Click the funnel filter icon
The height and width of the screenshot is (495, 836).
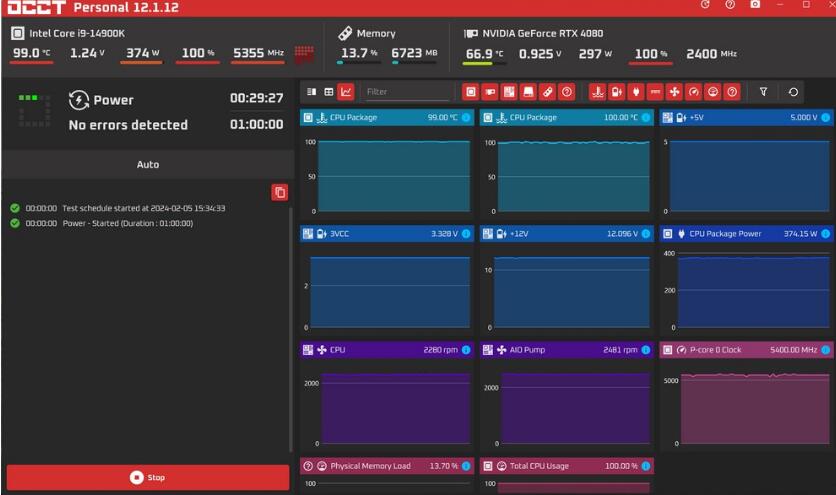click(x=763, y=92)
